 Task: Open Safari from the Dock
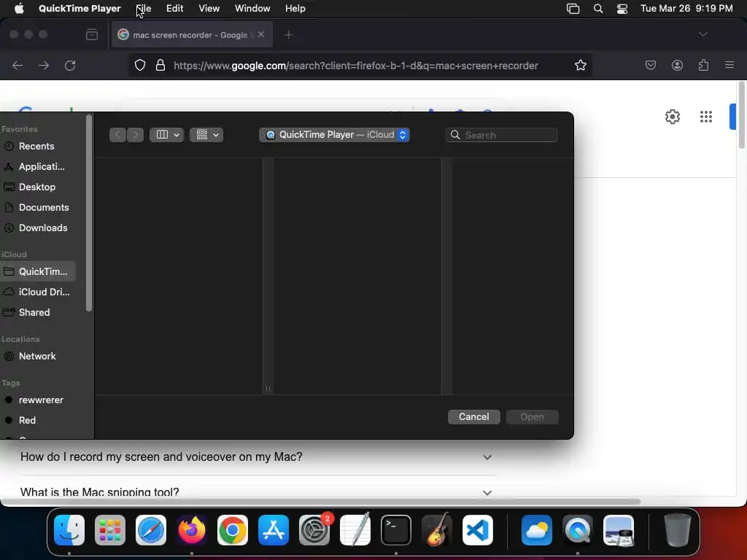151,530
